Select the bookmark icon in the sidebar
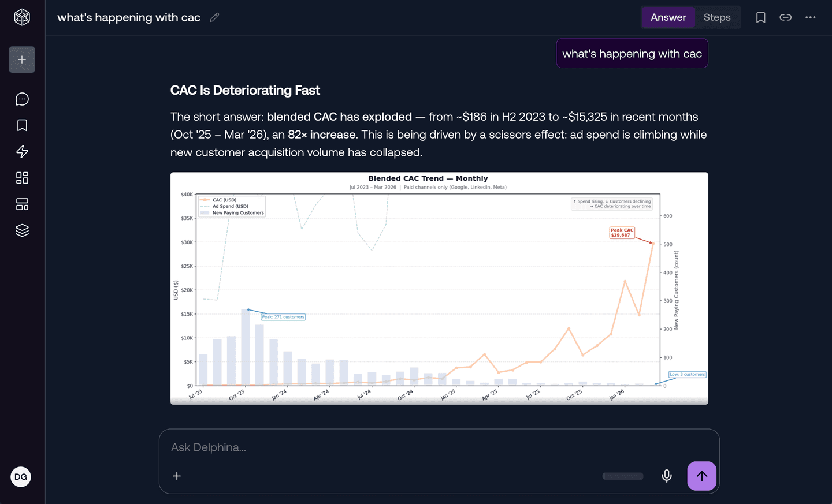The height and width of the screenshot is (504, 832). (21, 125)
